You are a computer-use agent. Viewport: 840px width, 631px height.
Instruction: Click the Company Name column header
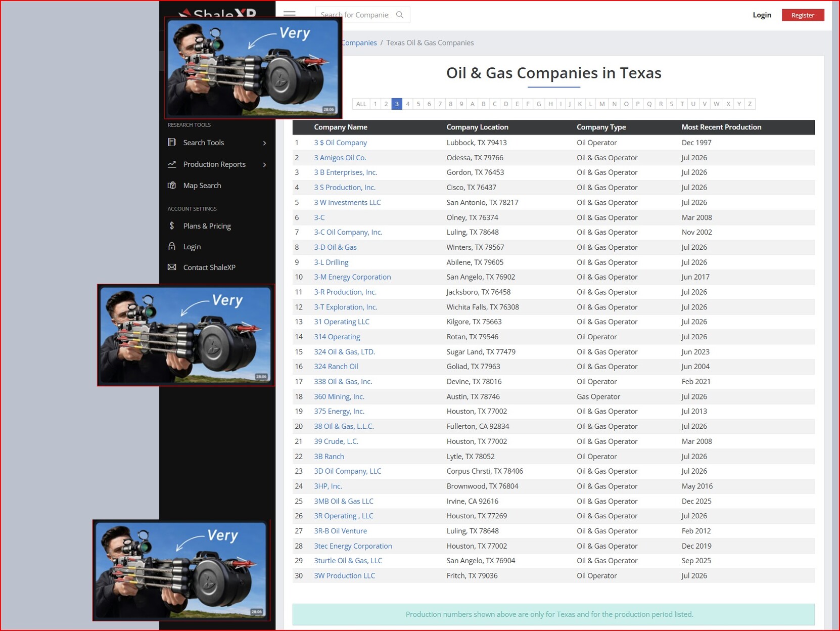click(x=341, y=127)
